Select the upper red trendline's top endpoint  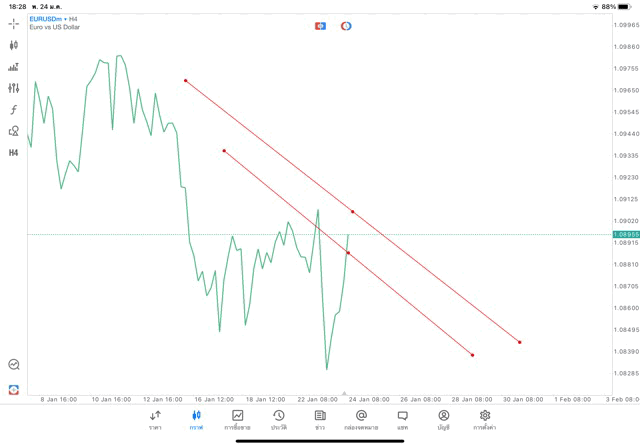[185, 80]
